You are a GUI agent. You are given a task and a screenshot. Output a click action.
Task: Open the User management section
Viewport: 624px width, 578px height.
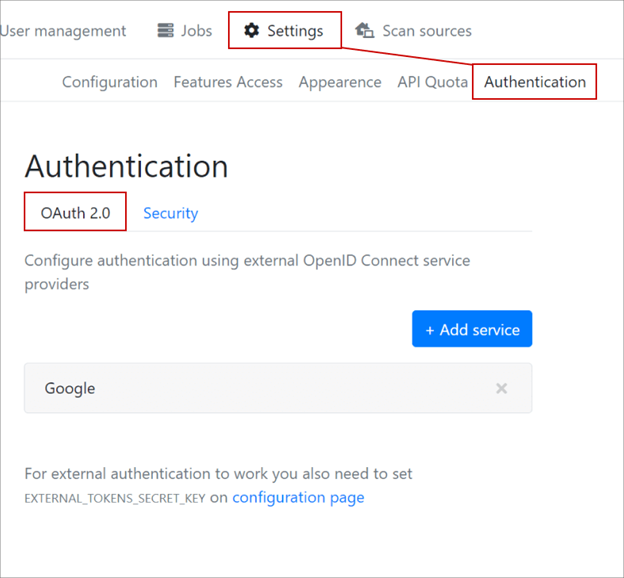(x=63, y=31)
